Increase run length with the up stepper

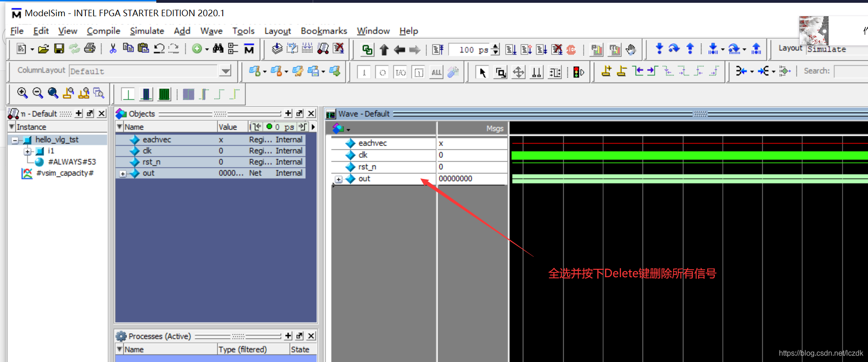pyautogui.click(x=495, y=46)
